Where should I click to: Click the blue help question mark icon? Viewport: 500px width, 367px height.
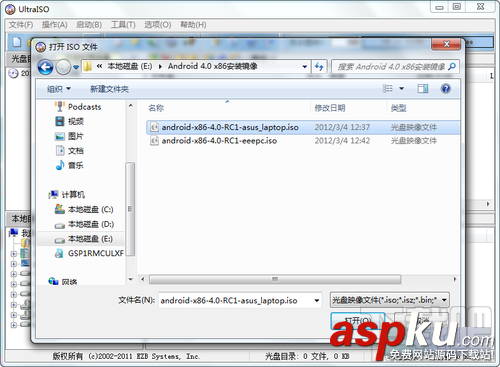446,89
